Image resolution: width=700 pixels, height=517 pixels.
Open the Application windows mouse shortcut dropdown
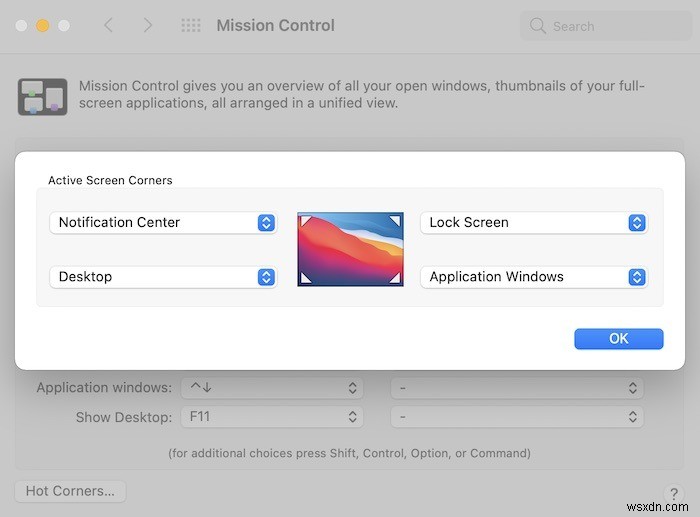point(517,388)
